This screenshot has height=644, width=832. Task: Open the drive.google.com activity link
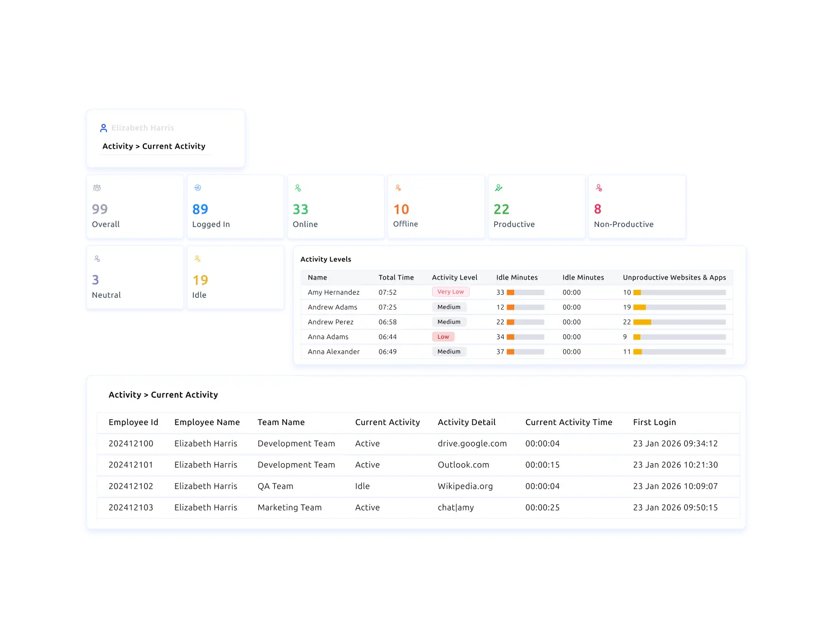tap(472, 443)
